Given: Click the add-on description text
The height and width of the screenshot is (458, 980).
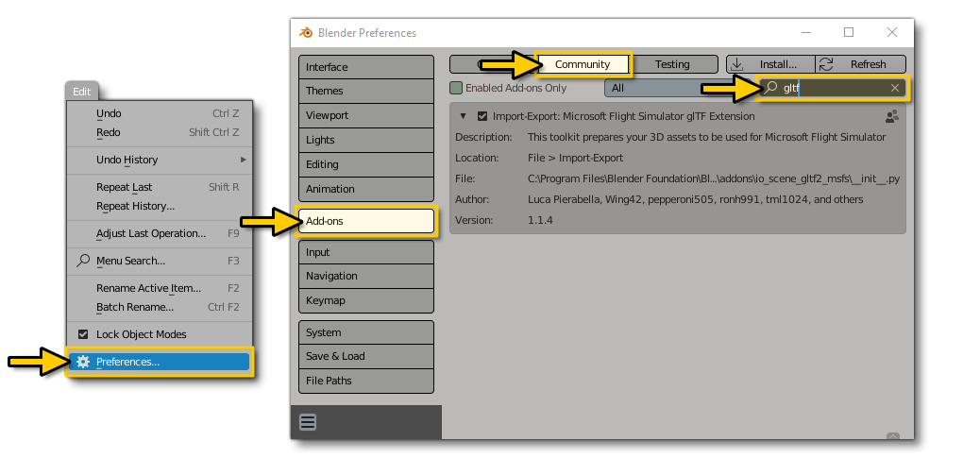Looking at the screenshot, I should pyautogui.click(x=707, y=137).
